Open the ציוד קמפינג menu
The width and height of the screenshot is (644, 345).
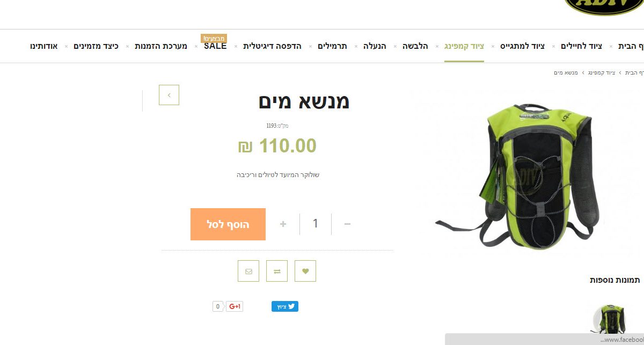coord(464,46)
